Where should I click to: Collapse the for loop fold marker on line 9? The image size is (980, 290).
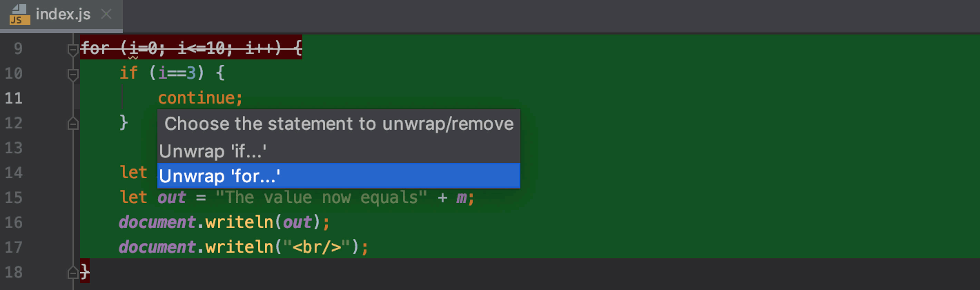(72, 49)
